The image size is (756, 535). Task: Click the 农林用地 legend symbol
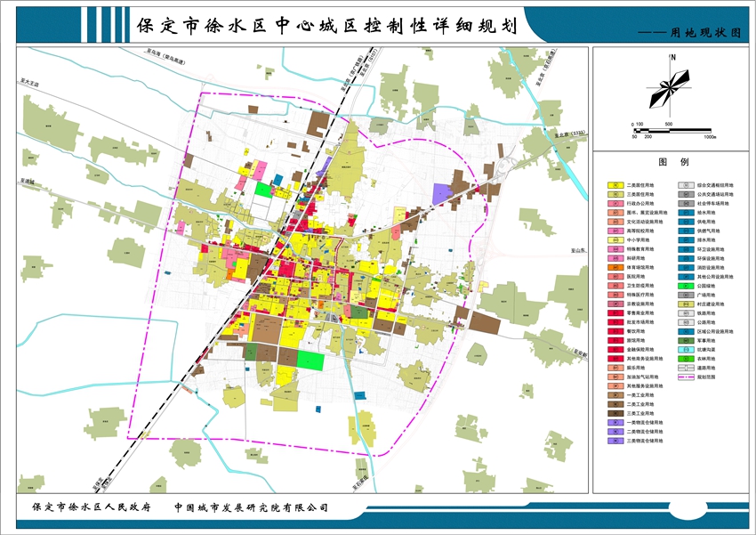[x=686, y=359]
